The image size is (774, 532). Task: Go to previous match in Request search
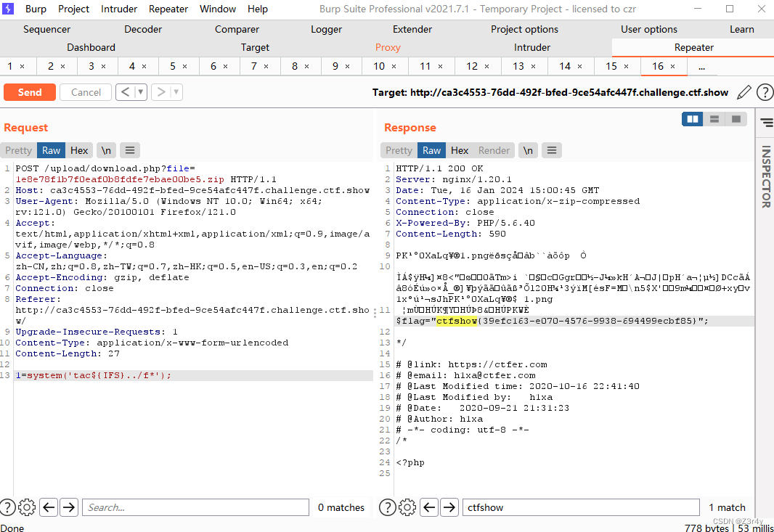pos(49,507)
